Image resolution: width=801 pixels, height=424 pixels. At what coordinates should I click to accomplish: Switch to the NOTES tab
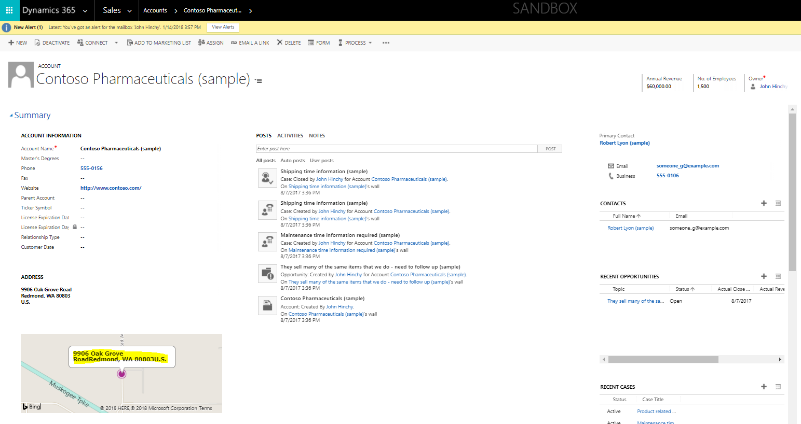coord(317,136)
